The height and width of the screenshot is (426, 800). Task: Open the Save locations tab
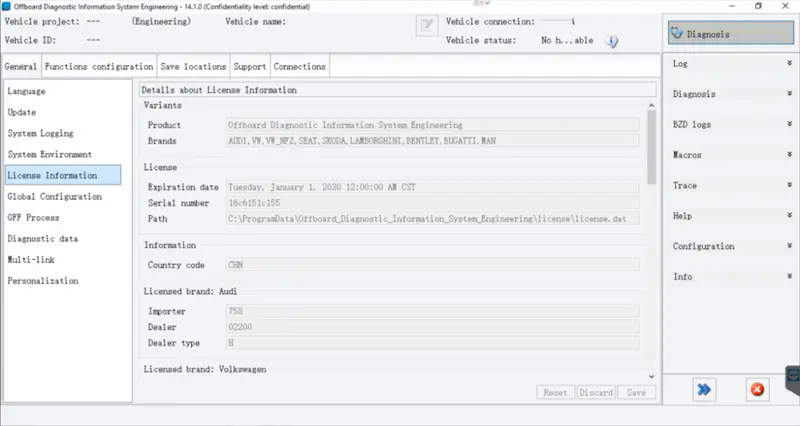[193, 67]
